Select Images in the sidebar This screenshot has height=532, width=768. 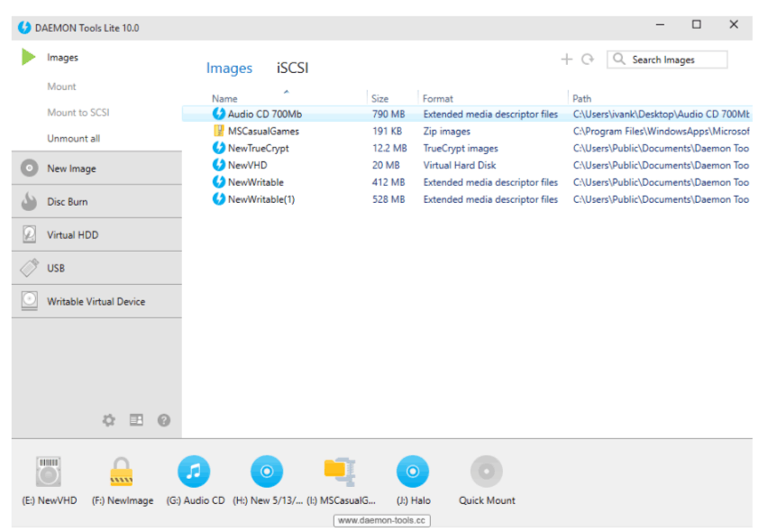[x=62, y=58]
